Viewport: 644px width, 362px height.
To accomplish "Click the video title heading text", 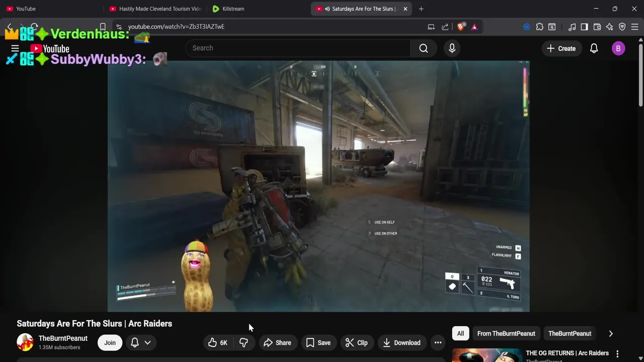I will [x=94, y=323].
